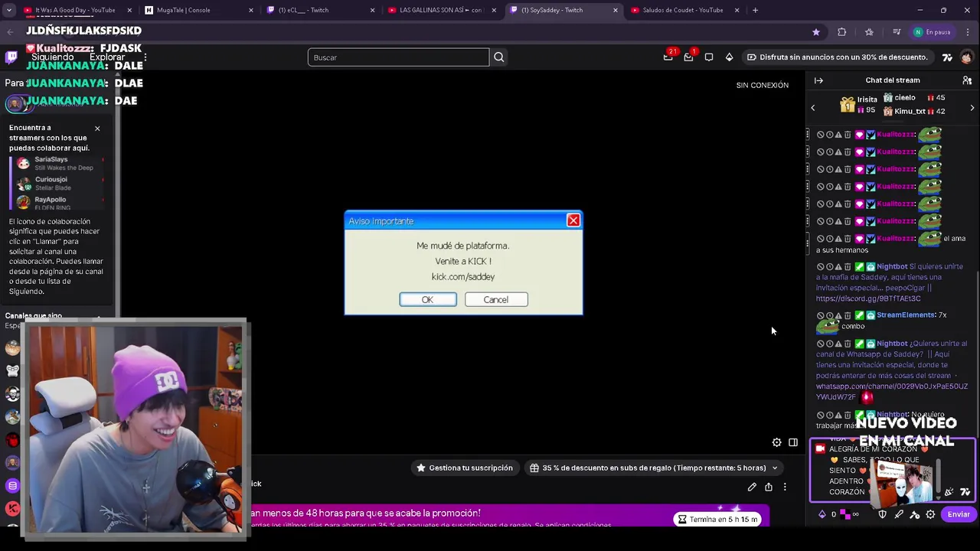Click the StreamElements username in chat

pos(906,315)
